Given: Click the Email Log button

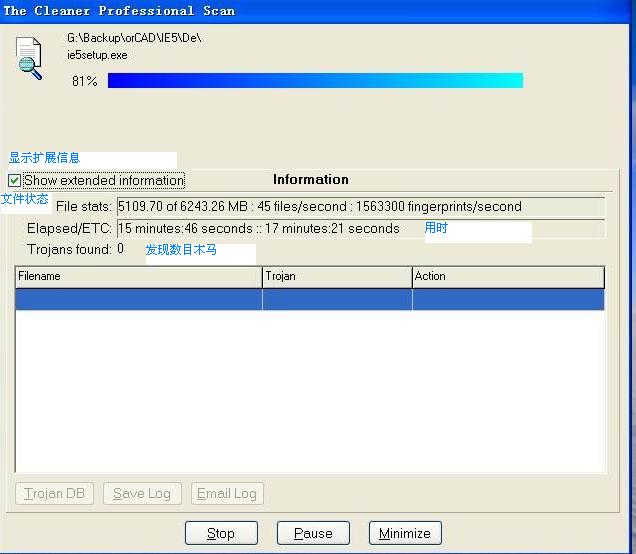Looking at the screenshot, I should [227, 494].
